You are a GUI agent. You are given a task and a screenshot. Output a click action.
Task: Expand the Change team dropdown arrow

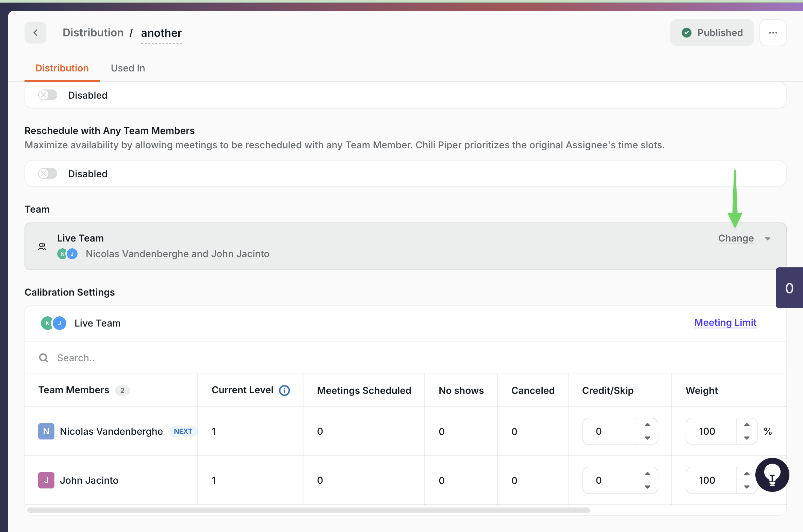pos(768,239)
